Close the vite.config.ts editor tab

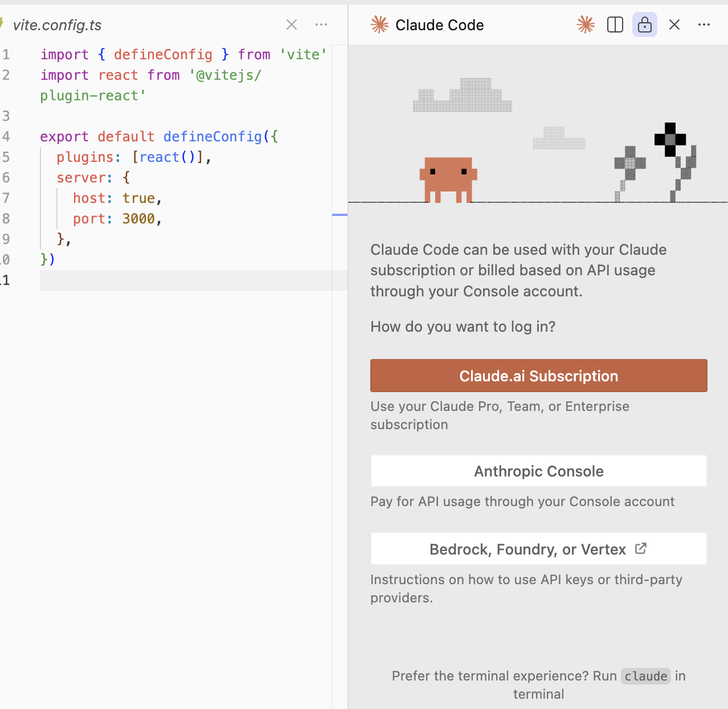coord(292,25)
